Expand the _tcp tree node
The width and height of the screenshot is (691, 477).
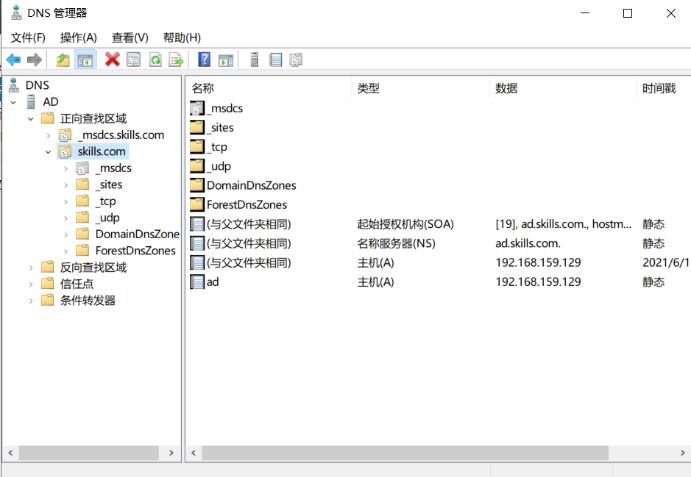pos(66,201)
